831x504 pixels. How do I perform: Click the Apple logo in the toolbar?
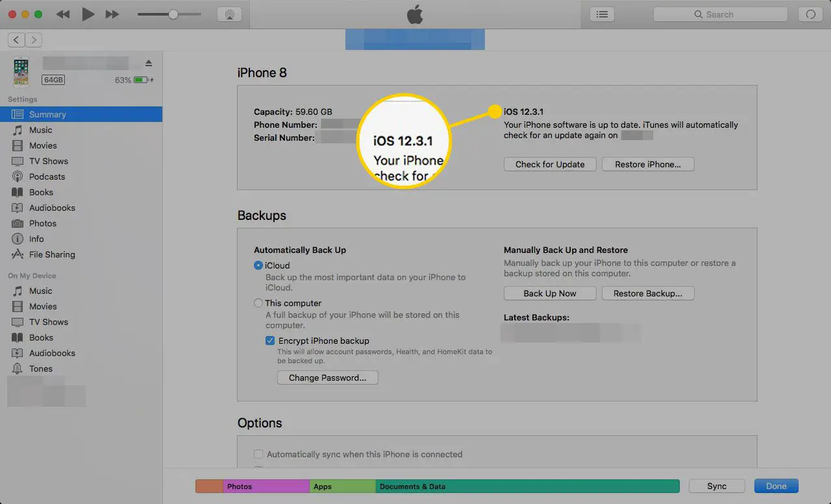pyautogui.click(x=415, y=14)
